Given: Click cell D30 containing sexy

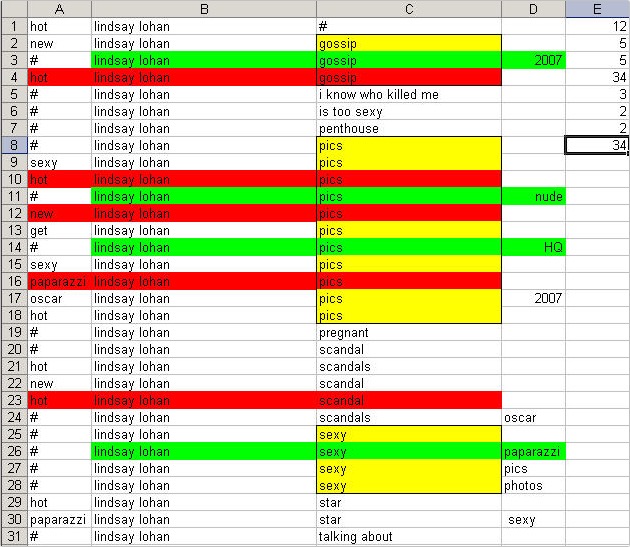Looking at the screenshot, I should pos(533,519).
